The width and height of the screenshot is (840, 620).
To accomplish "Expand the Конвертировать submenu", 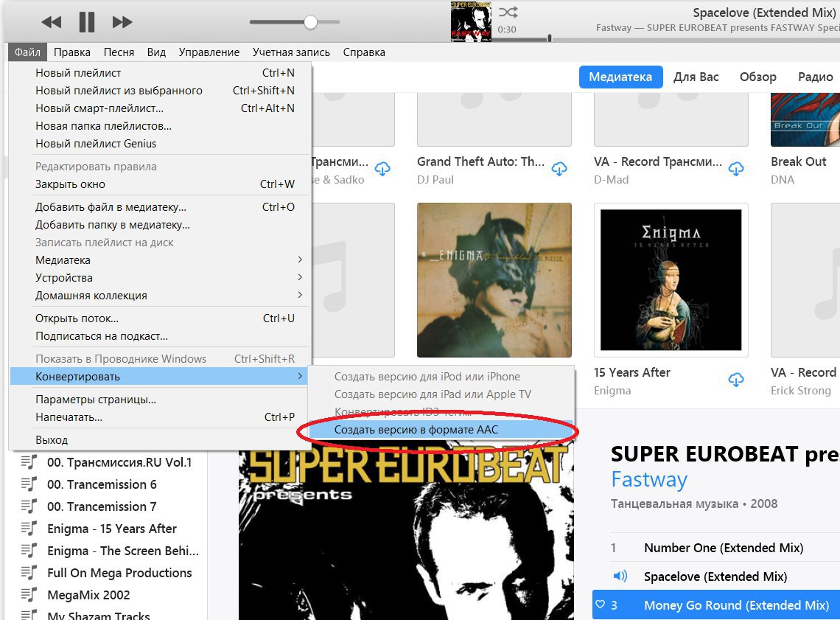I will pyautogui.click(x=160, y=376).
